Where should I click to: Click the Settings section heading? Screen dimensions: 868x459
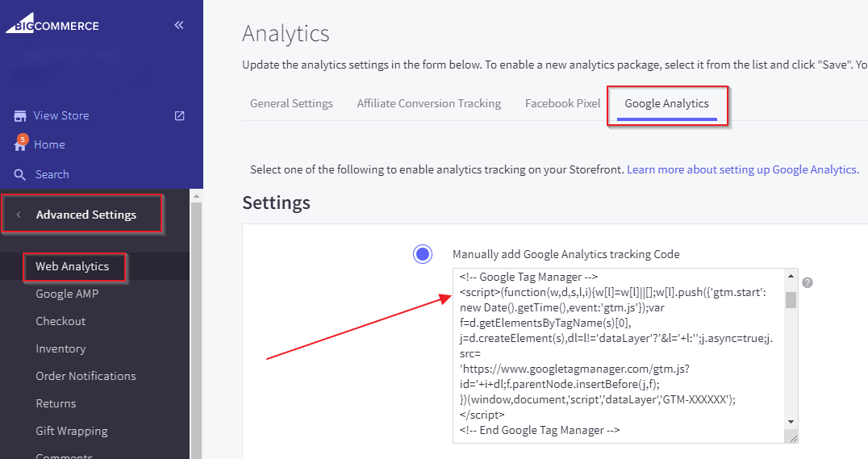[276, 202]
